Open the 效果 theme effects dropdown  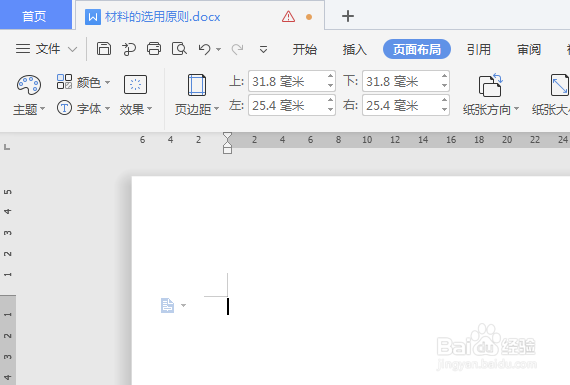click(136, 109)
